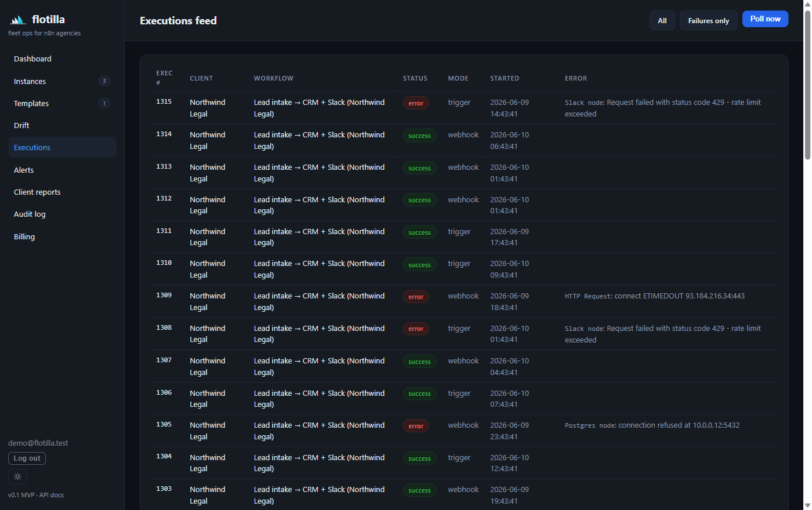Click execution number 1306
The height and width of the screenshot is (510, 812).
[x=164, y=392]
